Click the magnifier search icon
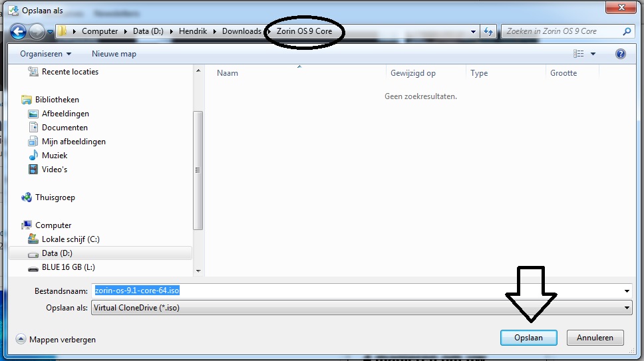This screenshot has height=361, width=644. point(627,31)
